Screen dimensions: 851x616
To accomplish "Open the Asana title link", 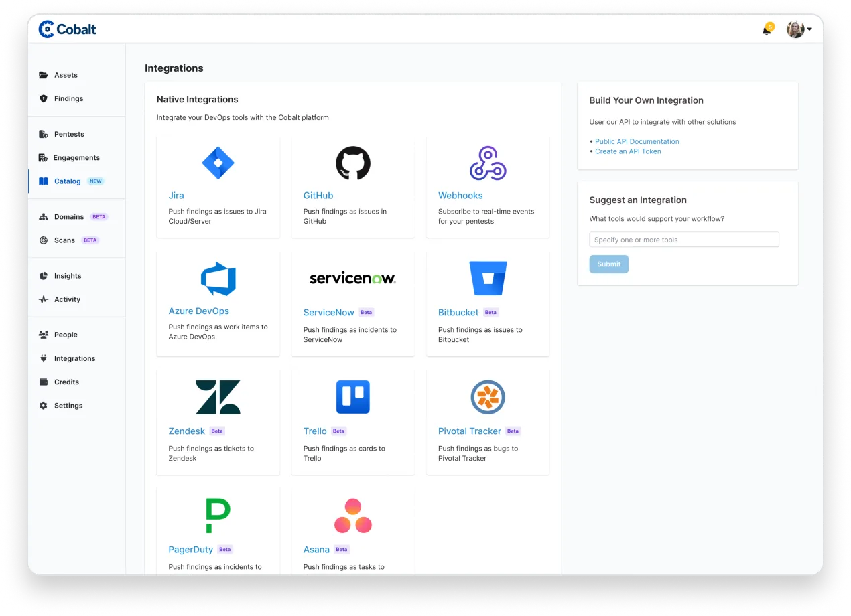I will [x=316, y=550].
